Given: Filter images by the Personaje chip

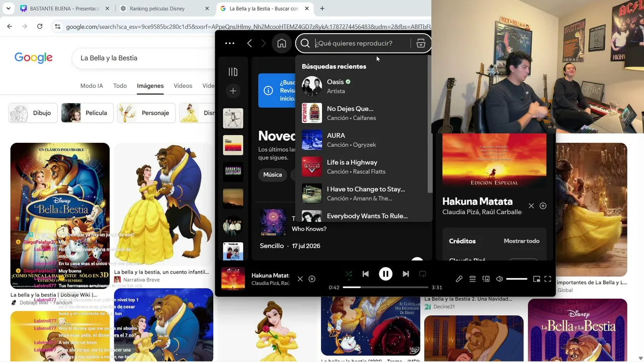Looking at the screenshot, I should point(146,113).
